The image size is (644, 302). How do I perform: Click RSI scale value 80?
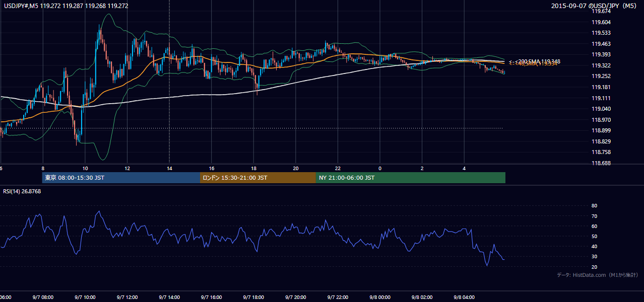594,206
